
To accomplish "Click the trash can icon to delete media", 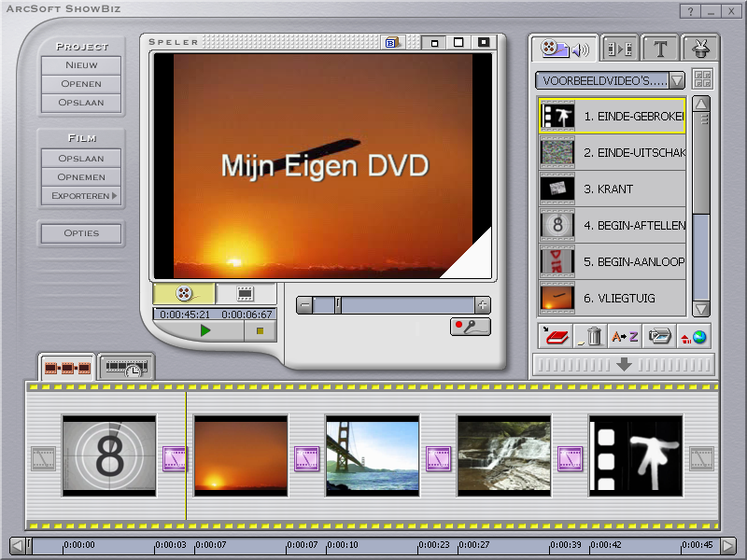I will (x=591, y=336).
